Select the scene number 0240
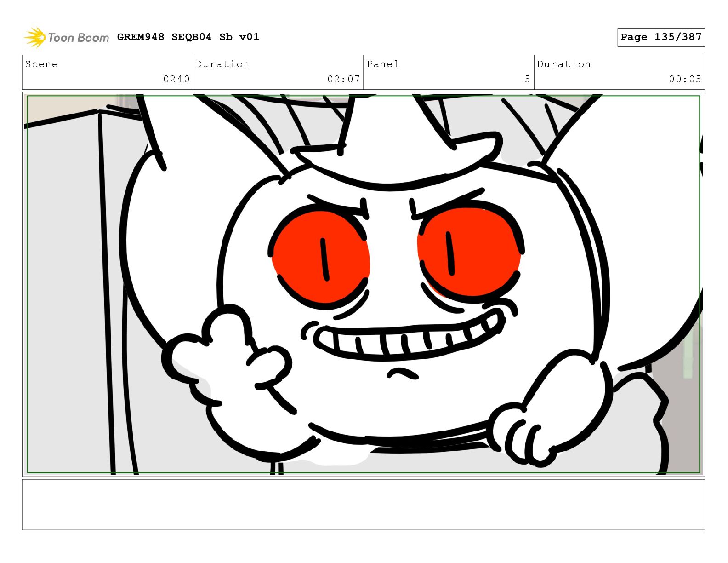728x563 pixels. tap(176, 79)
